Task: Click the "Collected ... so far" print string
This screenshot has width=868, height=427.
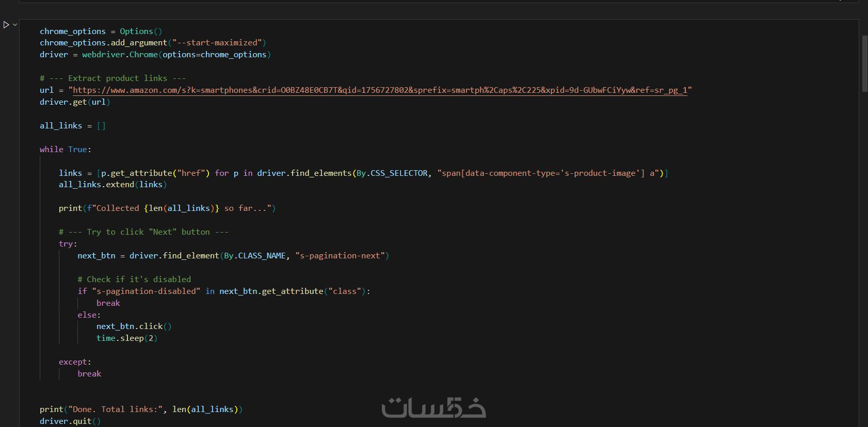Action: (181, 208)
